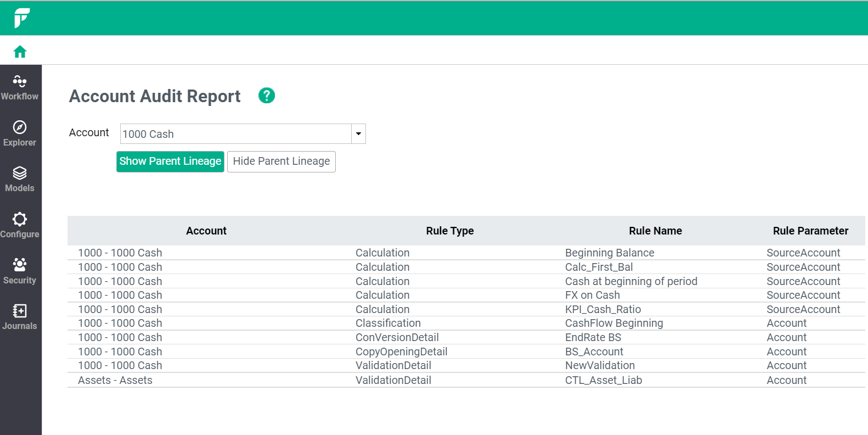Select the KPI_Cash_Ratio cell
Image resolution: width=868 pixels, height=435 pixels.
603,309
